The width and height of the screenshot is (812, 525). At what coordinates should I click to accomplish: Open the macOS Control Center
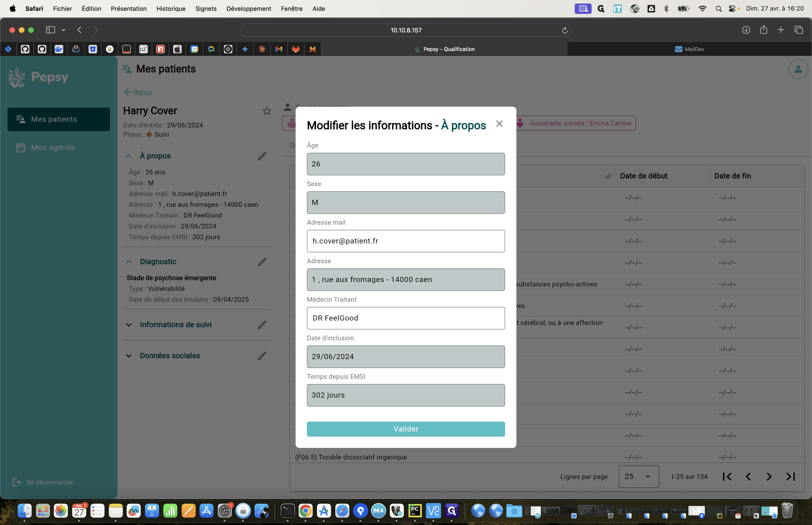(732, 9)
